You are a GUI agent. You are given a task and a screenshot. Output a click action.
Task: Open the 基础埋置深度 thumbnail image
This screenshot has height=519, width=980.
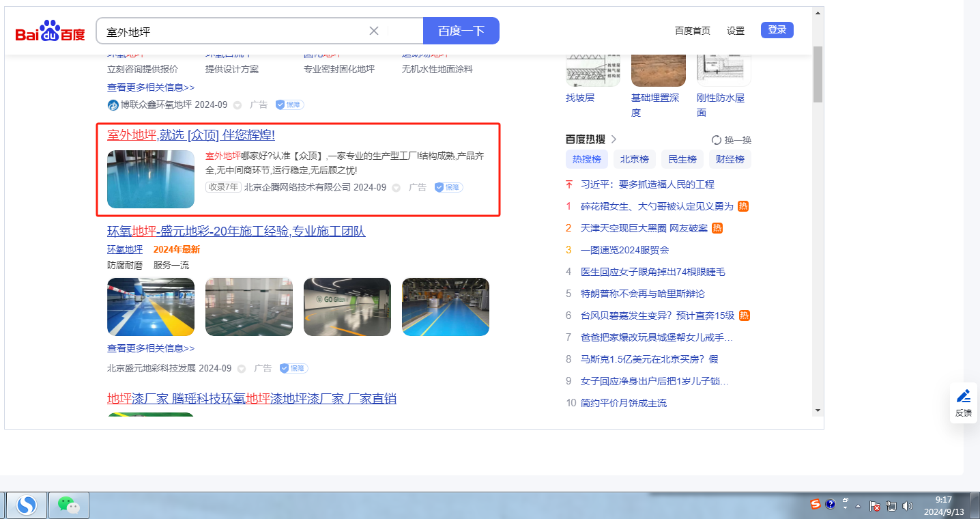(x=659, y=69)
